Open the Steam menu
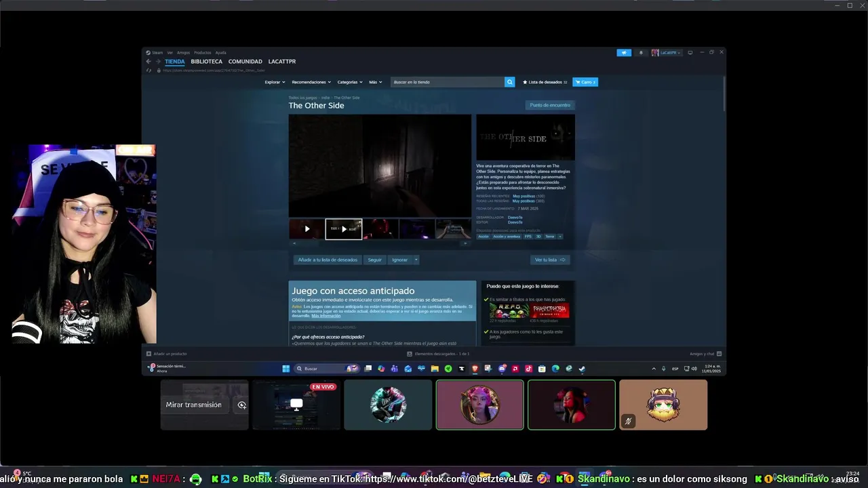This screenshot has width=868, height=488. tap(155, 52)
